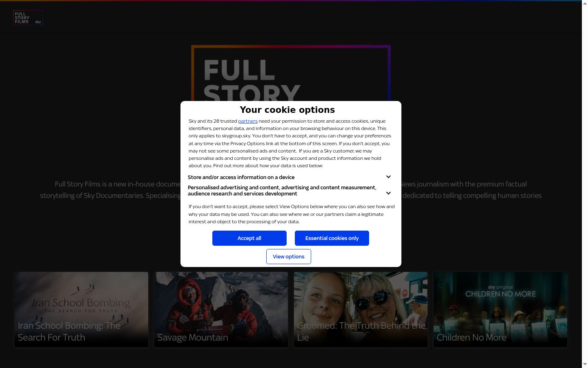Image resolution: width=588 pixels, height=368 pixels.
Task: Expand Personalised advertising and content section
Action: (290, 191)
